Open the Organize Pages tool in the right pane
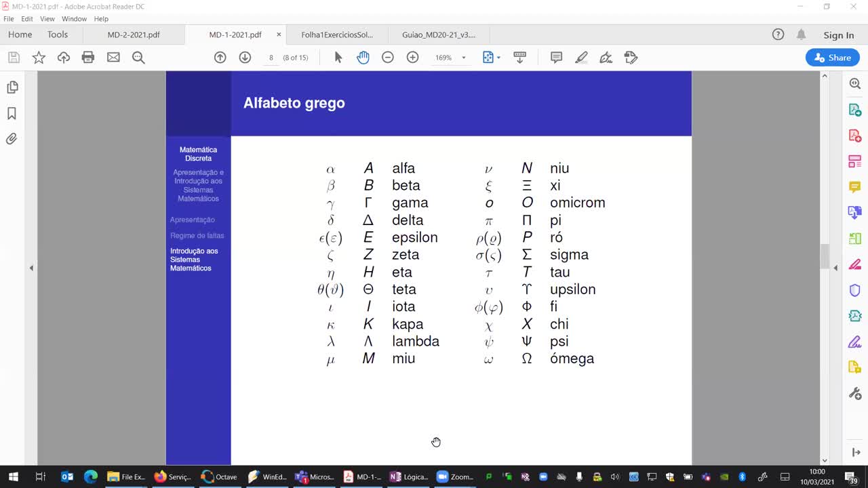Viewport: 868px width, 488px height. [x=854, y=161]
